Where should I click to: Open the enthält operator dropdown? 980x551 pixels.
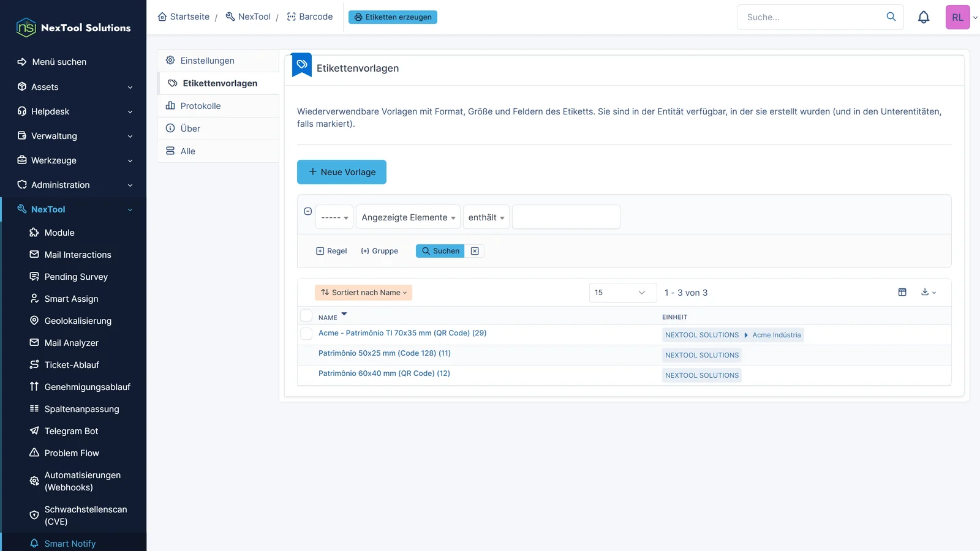(486, 217)
